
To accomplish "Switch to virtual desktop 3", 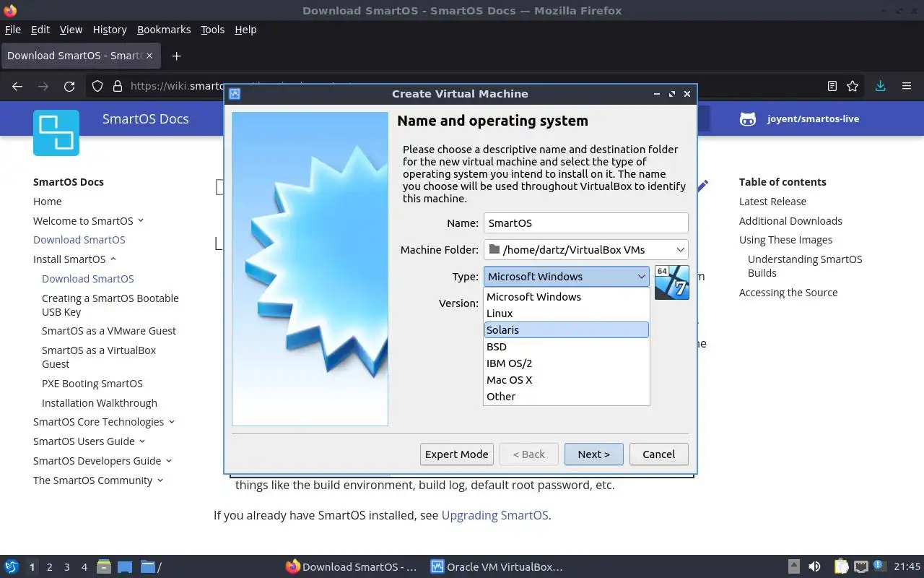I will (x=67, y=567).
